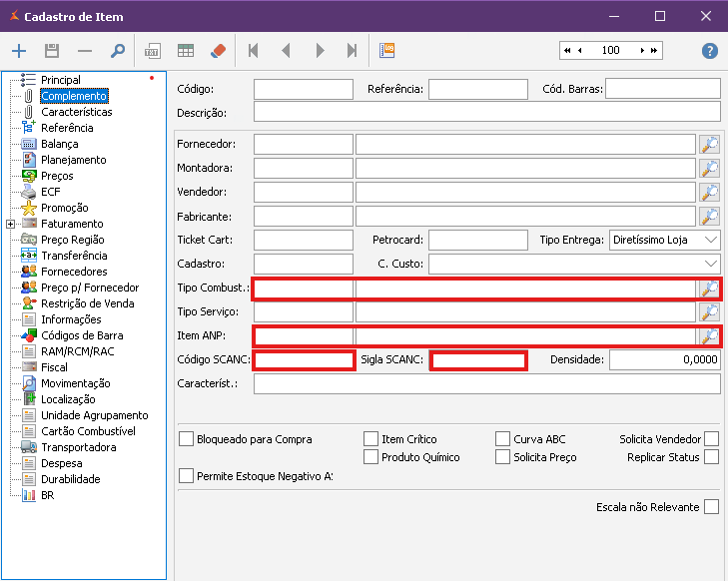
Task: Click the lookup icon beside Fornecedor field
Action: [x=709, y=145]
